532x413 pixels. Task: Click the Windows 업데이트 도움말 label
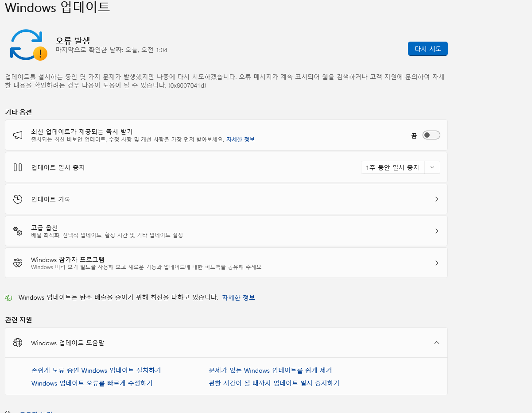pyautogui.click(x=68, y=343)
